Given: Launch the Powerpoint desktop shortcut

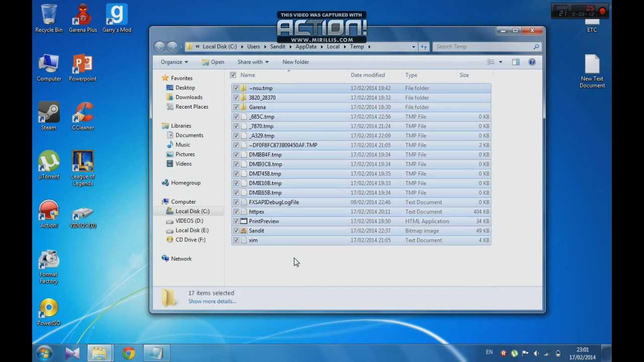Looking at the screenshot, I should click(x=83, y=67).
